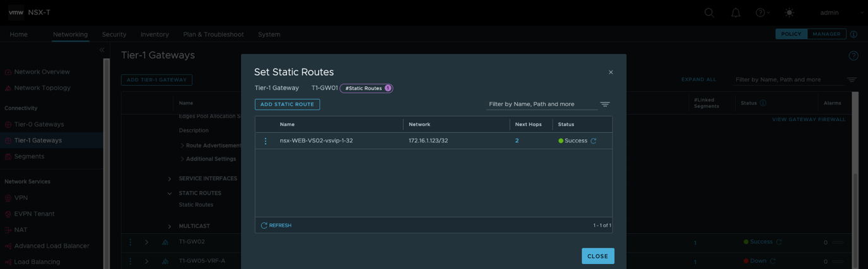
Task: Open actions menu for T1-GW05-VRF-A
Action: coord(131,261)
